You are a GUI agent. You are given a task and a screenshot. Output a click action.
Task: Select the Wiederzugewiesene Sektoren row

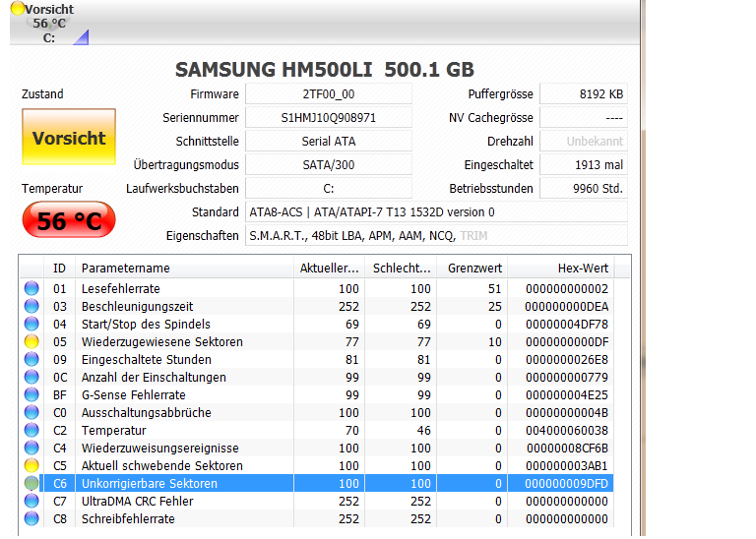(x=317, y=341)
